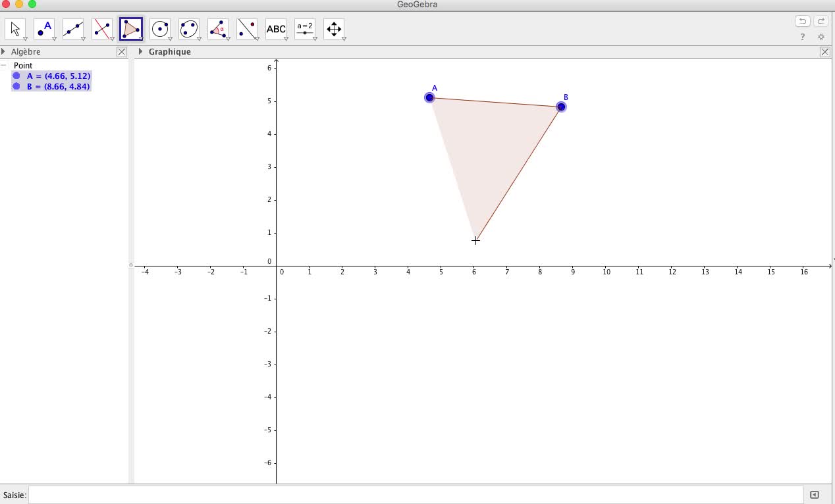Collapse the Point category in Algèbre
The width and height of the screenshot is (835, 504).
point(4,66)
